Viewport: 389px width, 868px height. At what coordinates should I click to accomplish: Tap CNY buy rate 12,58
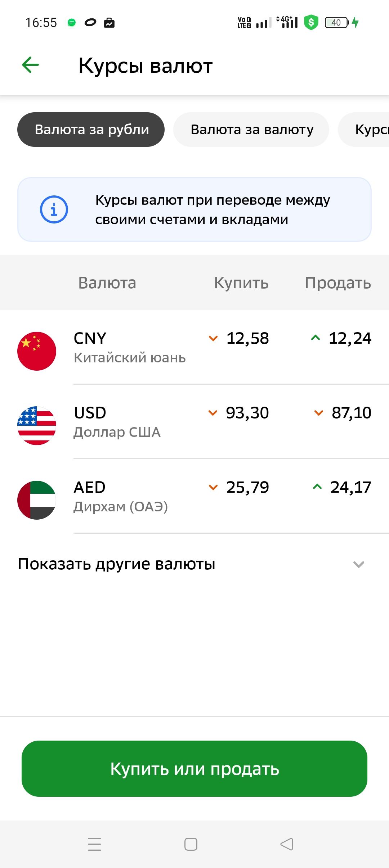point(247,338)
